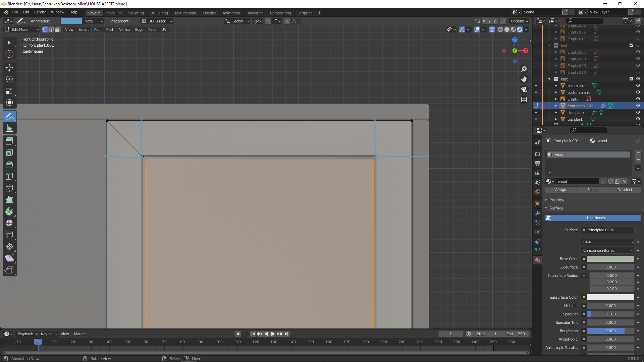Click the Assign material button
This screenshot has width=644, height=362.
tap(560, 190)
